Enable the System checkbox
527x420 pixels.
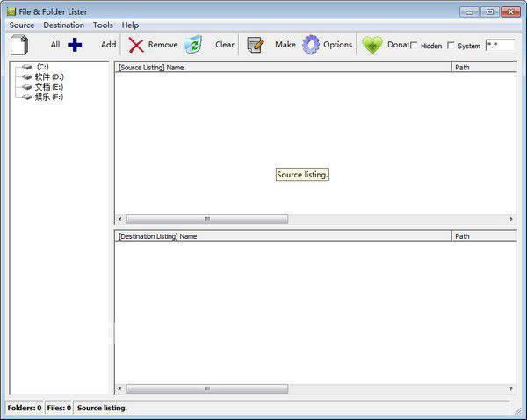coord(451,46)
